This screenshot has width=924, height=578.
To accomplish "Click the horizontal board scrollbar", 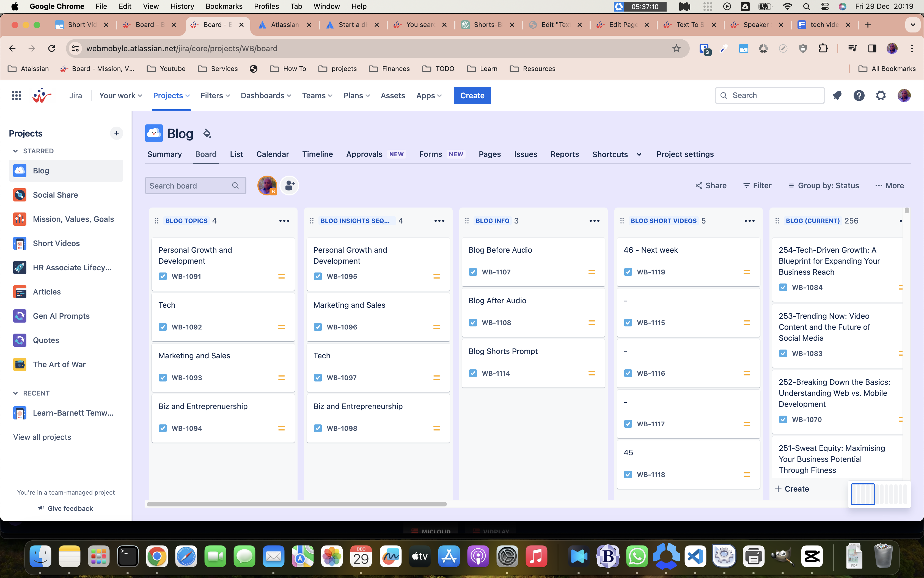I will click(297, 504).
